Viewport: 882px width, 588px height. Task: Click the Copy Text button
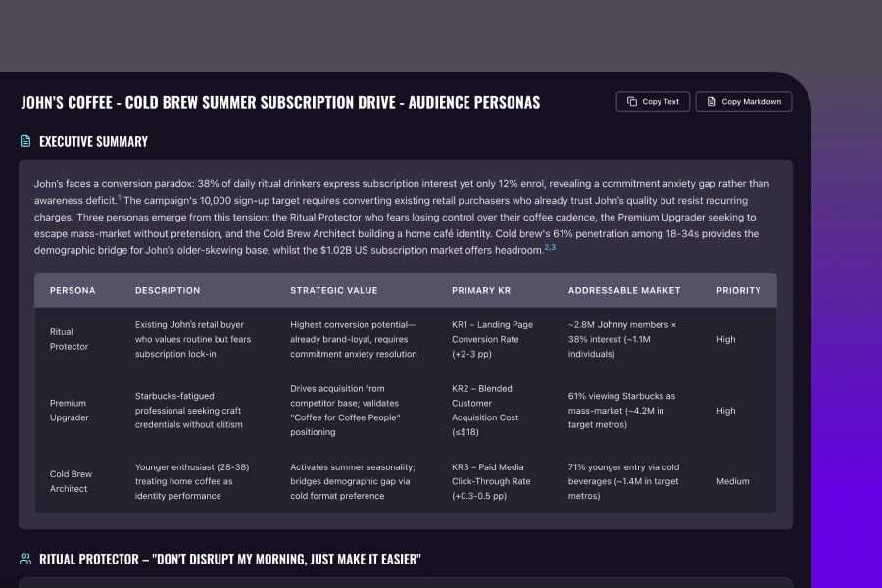point(653,102)
